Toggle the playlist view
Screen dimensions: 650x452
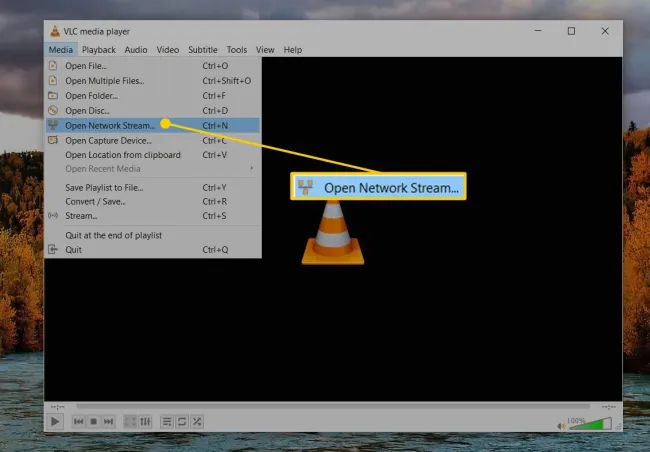[x=167, y=422]
